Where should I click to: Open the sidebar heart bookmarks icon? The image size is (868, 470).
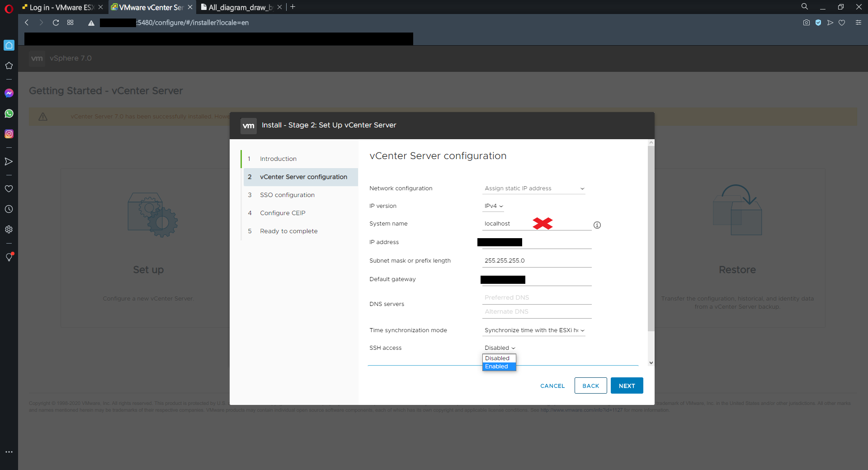(x=9, y=189)
